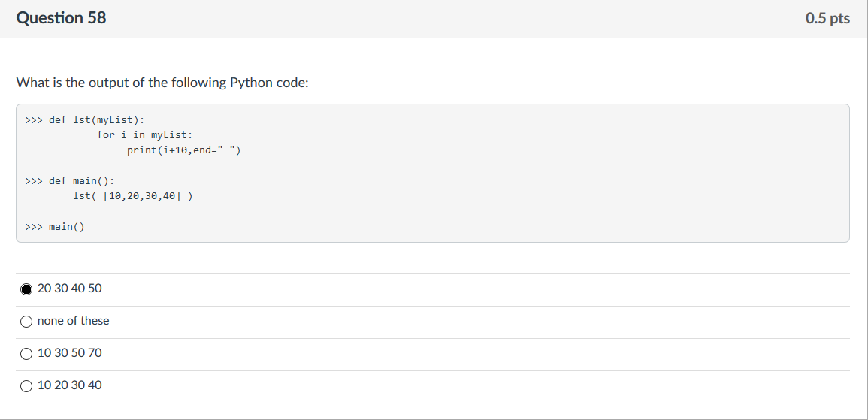The image size is (868, 420).
Task: Select the "20 30 40 50" radio button
Action: click(x=26, y=289)
